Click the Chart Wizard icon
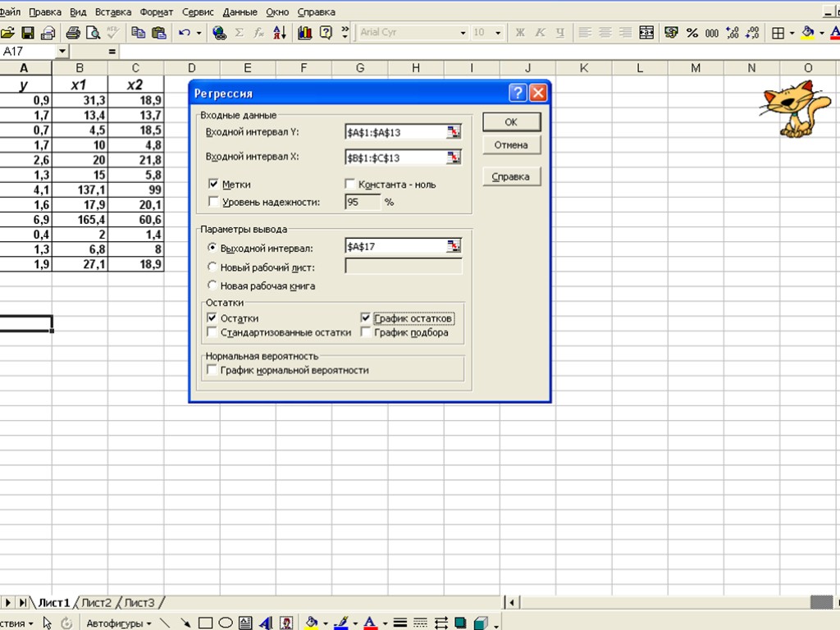Screen dimensions: 840x630 [x=304, y=33]
